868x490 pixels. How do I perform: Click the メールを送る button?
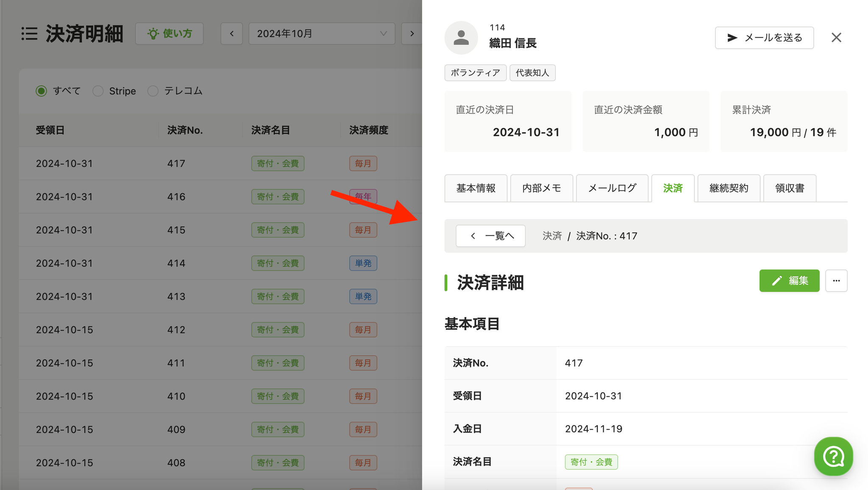(x=764, y=38)
